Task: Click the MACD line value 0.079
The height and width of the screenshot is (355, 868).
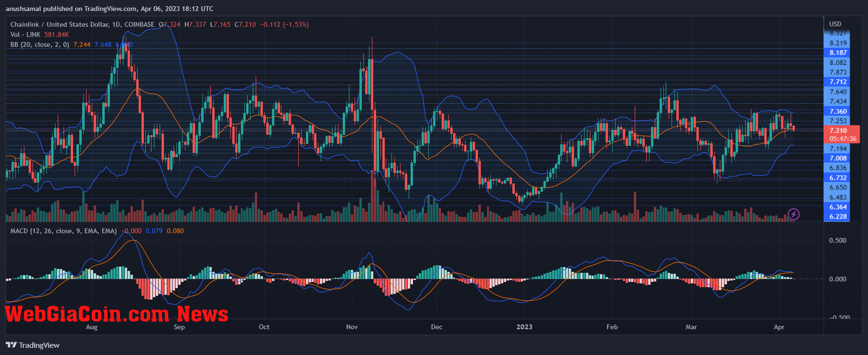Action: (154, 231)
